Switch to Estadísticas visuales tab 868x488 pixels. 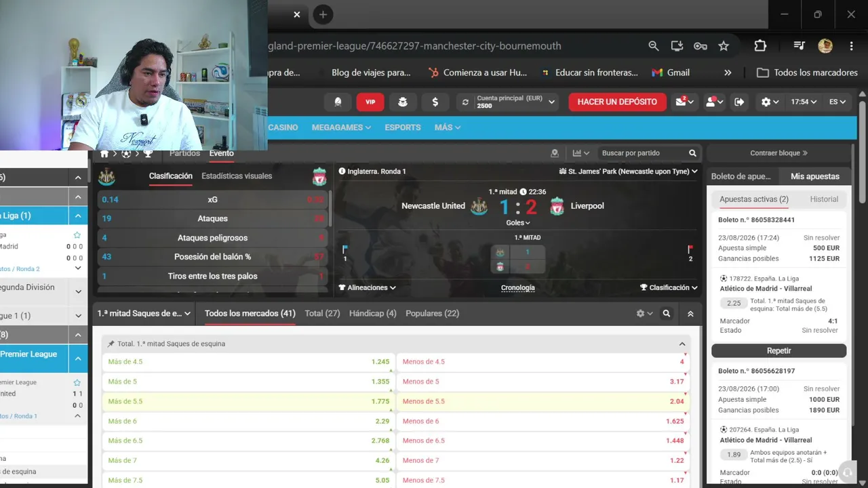click(x=237, y=176)
